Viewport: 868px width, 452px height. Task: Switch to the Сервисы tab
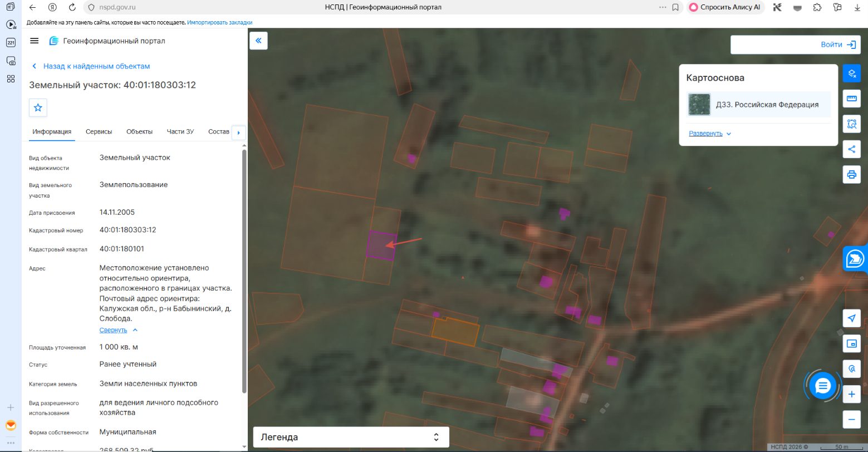pyautogui.click(x=99, y=131)
